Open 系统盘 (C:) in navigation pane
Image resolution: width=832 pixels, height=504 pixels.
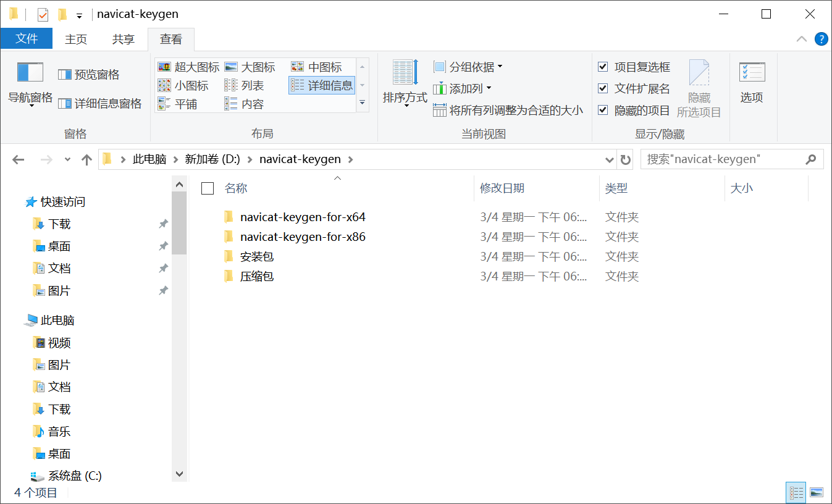tap(75, 476)
